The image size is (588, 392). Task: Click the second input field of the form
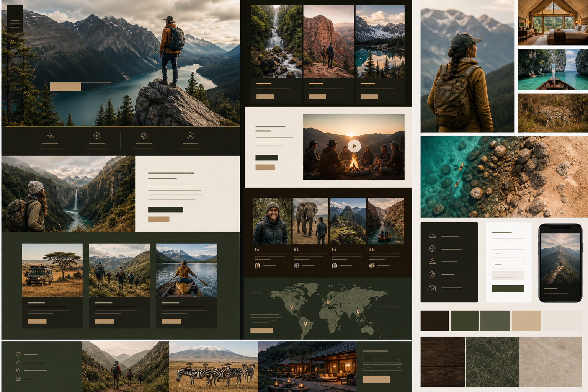click(x=508, y=253)
